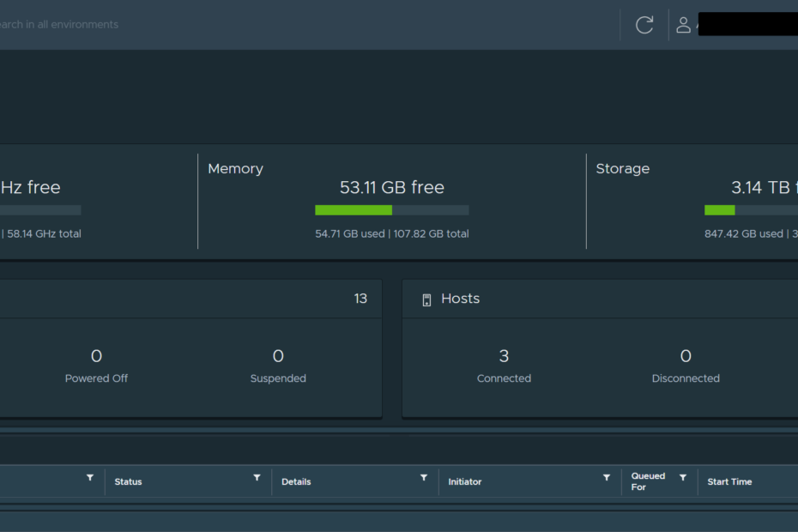798x532 pixels.
Task: Click the Hosts card icon
Action: pos(426,299)
